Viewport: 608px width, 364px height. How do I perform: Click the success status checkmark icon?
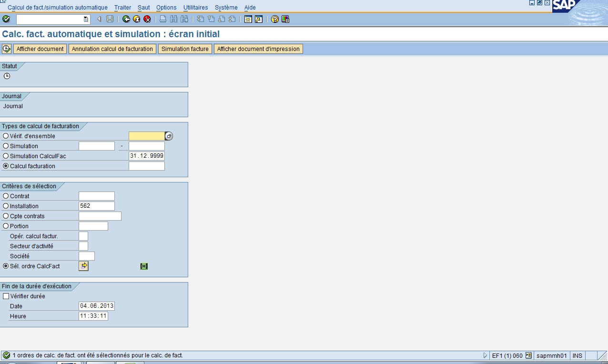click(x=6, y=355)
